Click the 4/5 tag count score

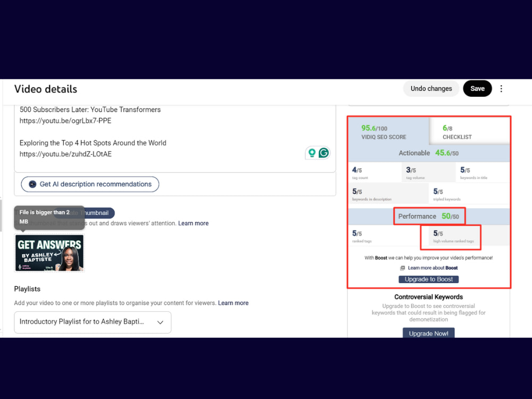pyautogui.click(x=375, y=173)
